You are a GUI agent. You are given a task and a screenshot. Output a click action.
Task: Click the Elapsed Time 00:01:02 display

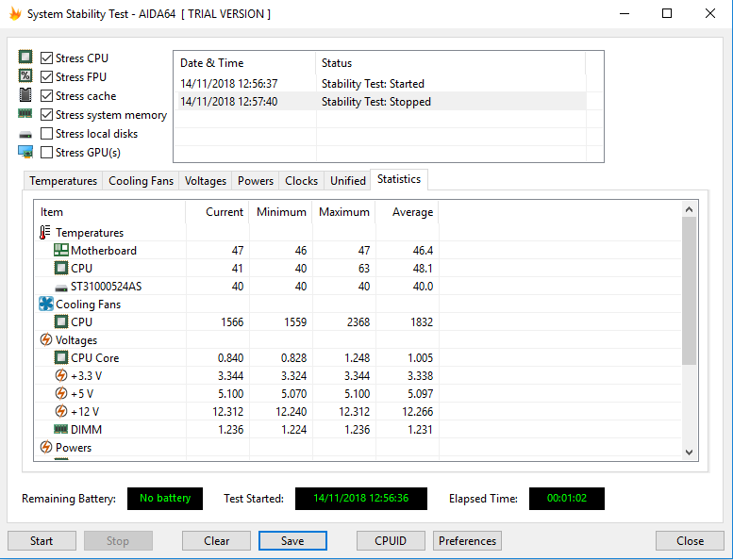tap(567, 499)
